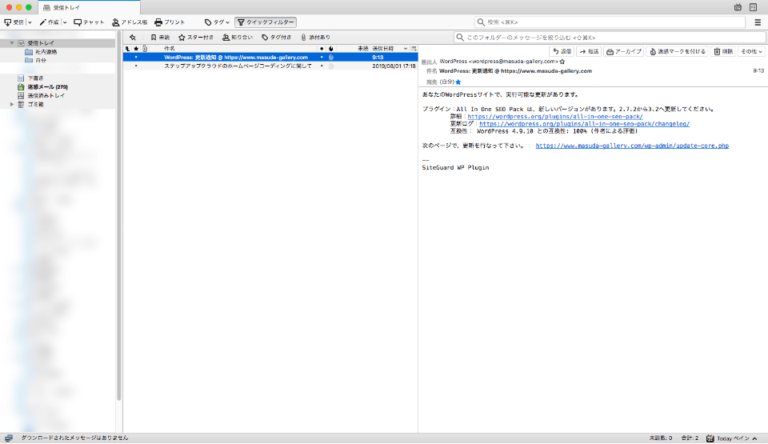Expand the その他 (More) actions dropdown
The height and width of the screenshot is (444, 768).
tap(750, 50)
